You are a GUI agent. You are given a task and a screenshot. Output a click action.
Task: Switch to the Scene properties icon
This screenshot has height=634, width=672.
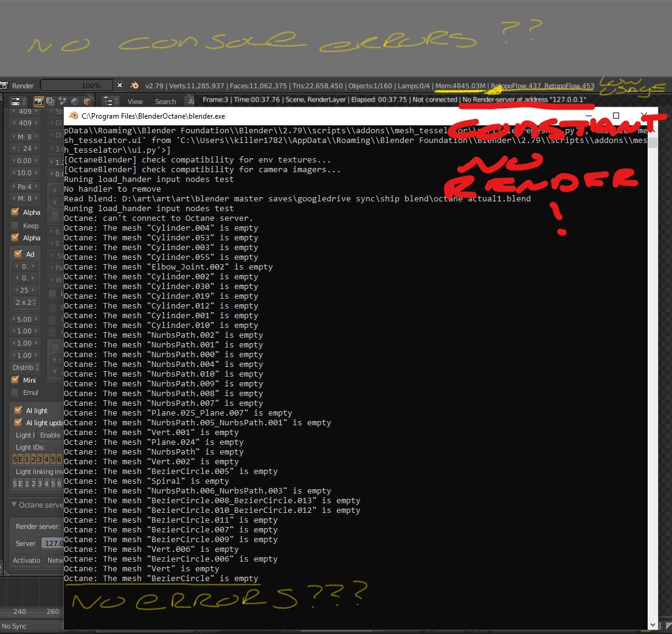pyautogui.click(x=63, y=102)
